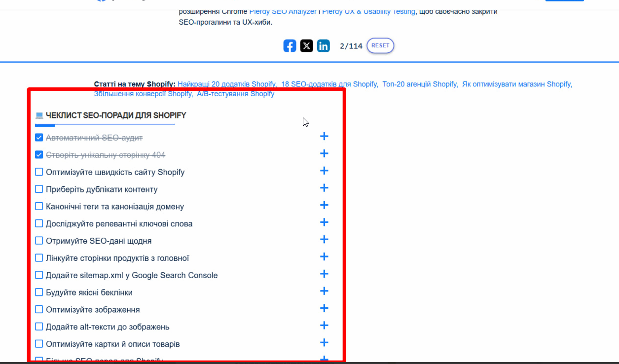Expand plus for 'Канонічні теги та канонізація домену'

[324, 205]
